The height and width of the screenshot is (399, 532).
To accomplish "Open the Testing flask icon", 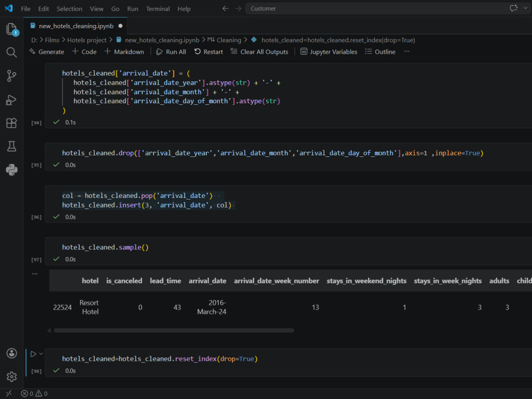I will pyautogui.click(x=12, y=146).
